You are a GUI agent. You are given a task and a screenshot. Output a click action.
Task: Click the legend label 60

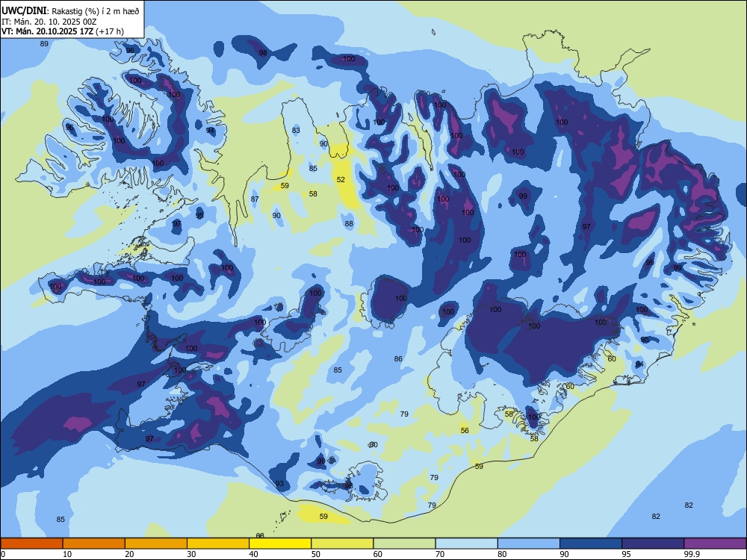(378, 554)
